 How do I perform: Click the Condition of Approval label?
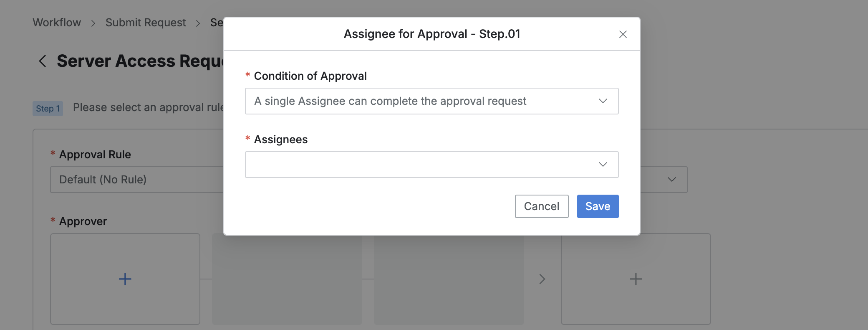tap(310, 76)
